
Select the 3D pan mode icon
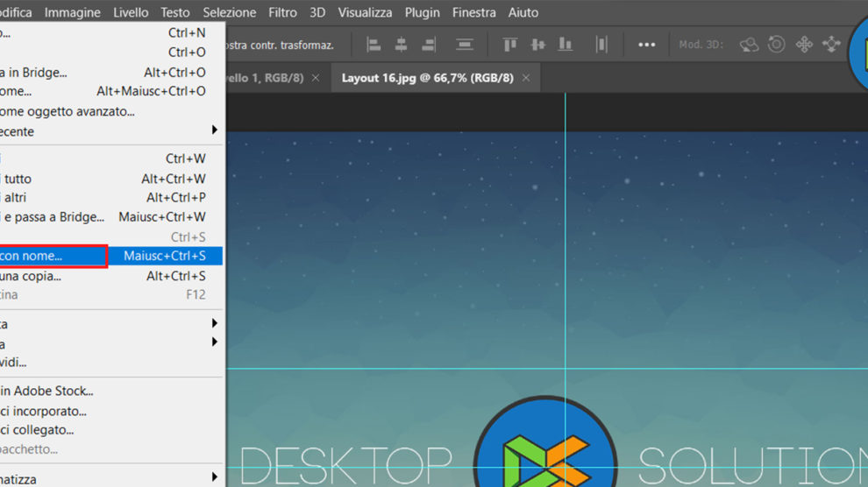(804, 45)
